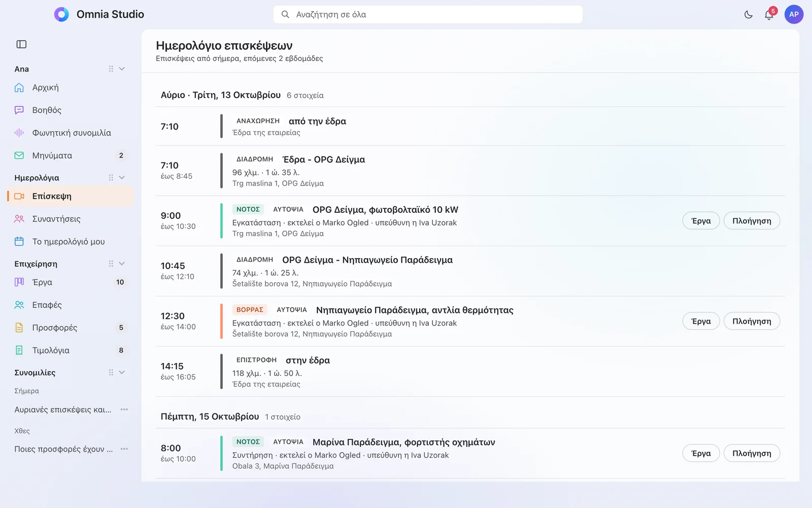Grab the Ana section drag handle
Image resolution: width=812 pixels, height=508 pixels.
pos(111,69)
